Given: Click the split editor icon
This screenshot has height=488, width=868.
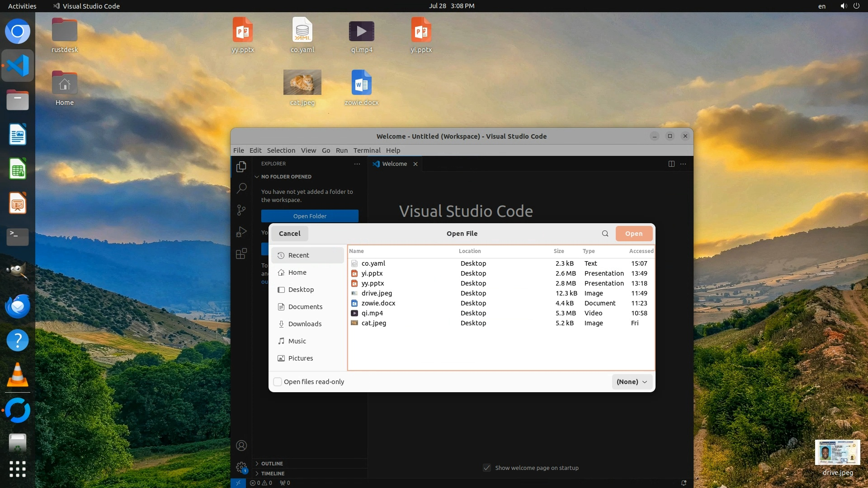Looking at the screenshot, I should [671, 164].
